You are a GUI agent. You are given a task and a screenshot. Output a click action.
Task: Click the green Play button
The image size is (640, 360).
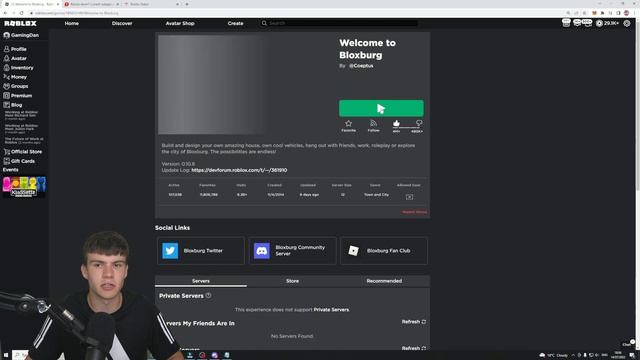point(381,108)
